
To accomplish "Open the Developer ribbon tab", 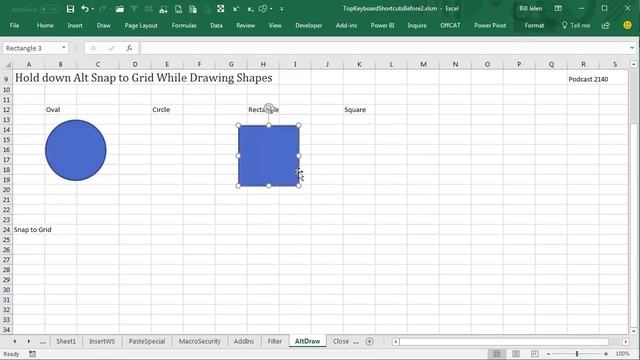I will point(309,25).
